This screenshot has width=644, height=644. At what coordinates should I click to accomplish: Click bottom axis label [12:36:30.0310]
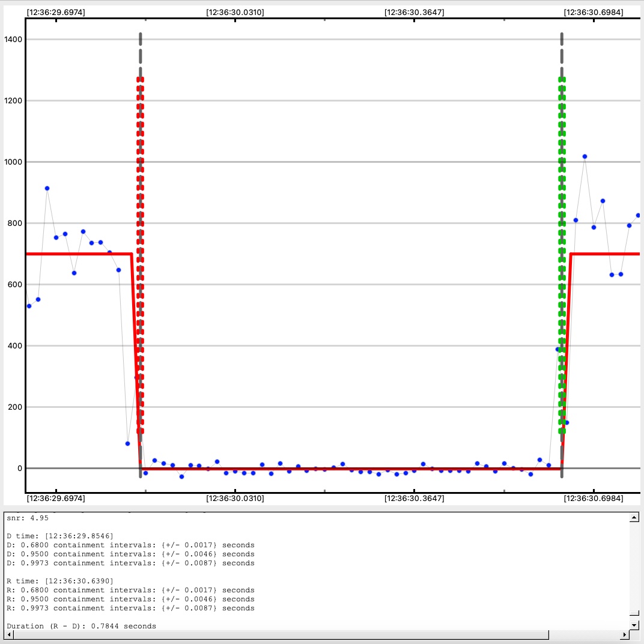click(x=235, y=498)
